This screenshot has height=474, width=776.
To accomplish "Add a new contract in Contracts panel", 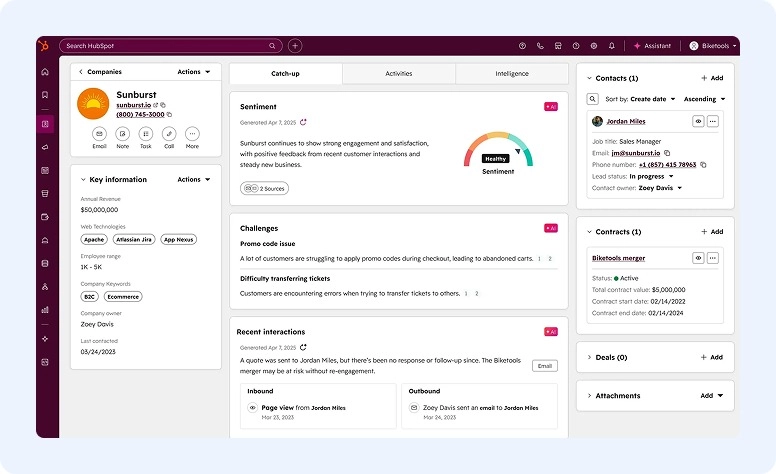I will (712, 232).
